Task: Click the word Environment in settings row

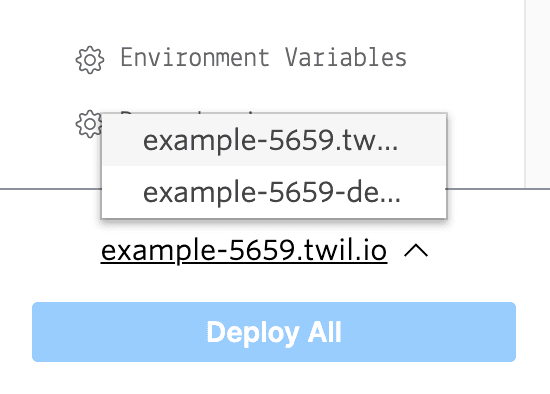Action: coord(195,58)
